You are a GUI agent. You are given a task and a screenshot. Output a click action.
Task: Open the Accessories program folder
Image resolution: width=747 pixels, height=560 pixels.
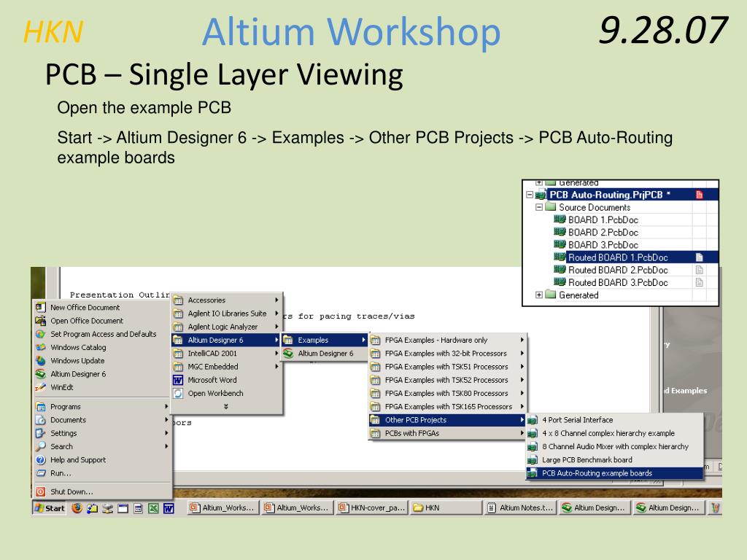coord(226,300)
